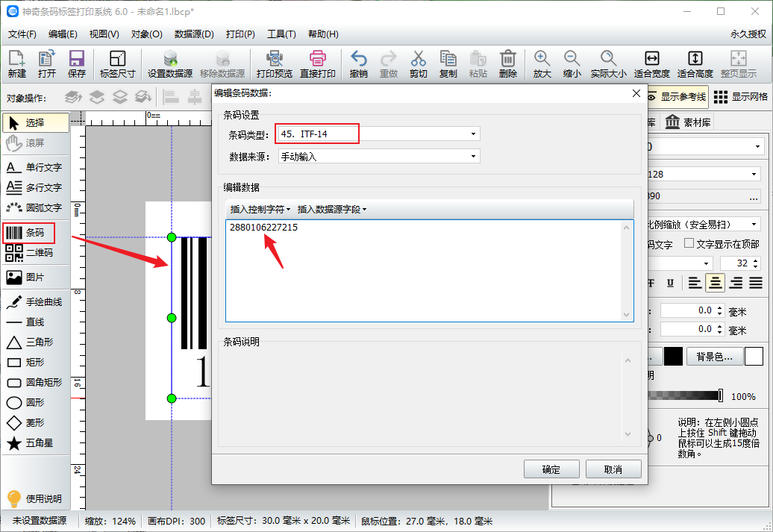
Task: Click the background color (背景色...) button
Action: point(715,357)
